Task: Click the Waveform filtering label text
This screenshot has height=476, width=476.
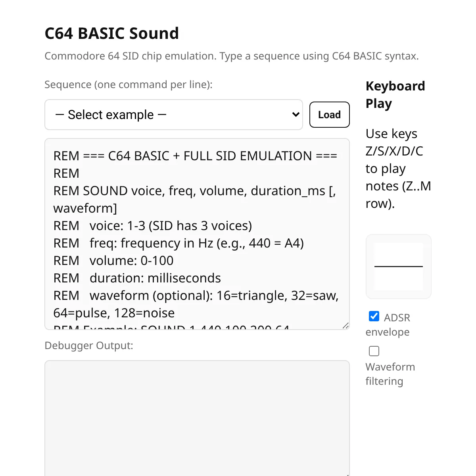Action: coord(390,374)
